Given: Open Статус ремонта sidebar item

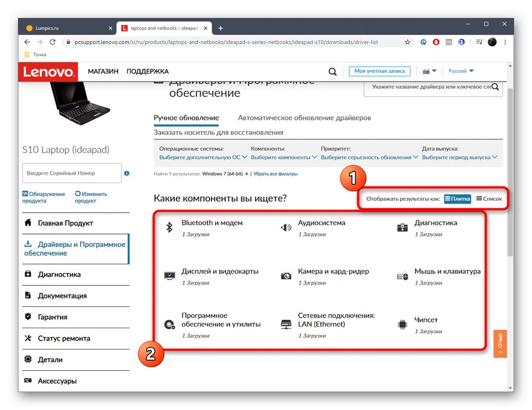Looking at the screenshot, I should [x=76, y=339].
